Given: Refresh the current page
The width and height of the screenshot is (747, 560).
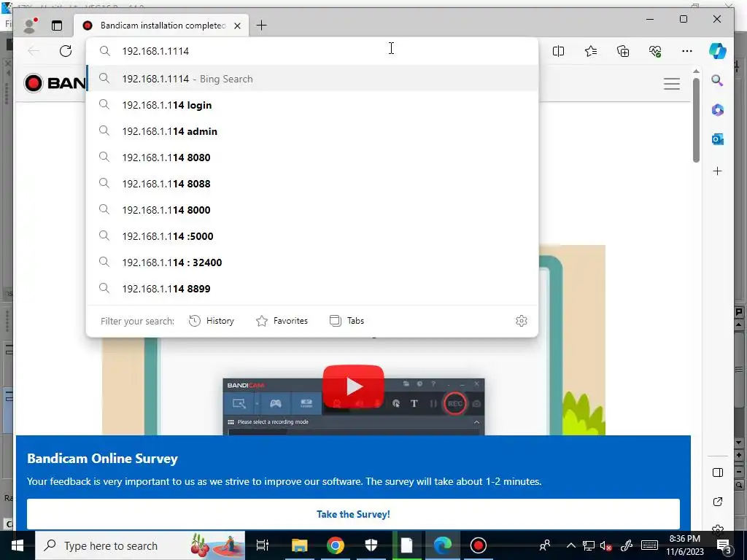Looking at the screenshot, I should coord(66,51).
